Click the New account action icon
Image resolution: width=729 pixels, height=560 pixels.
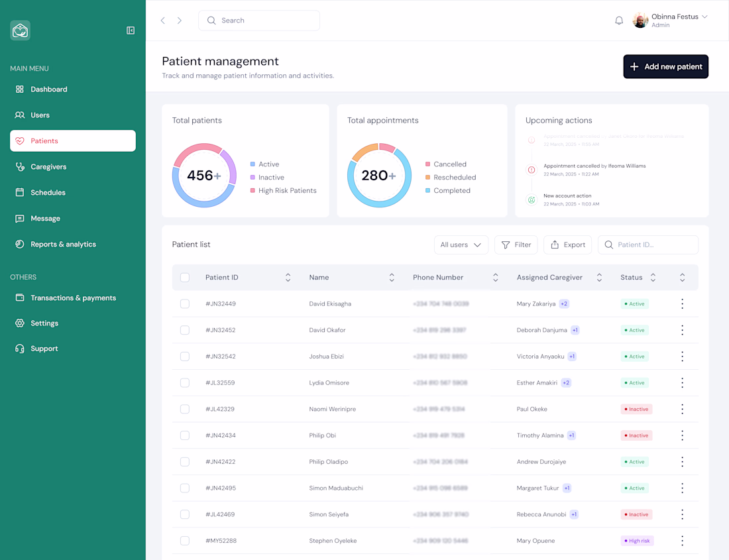point(532,200)
